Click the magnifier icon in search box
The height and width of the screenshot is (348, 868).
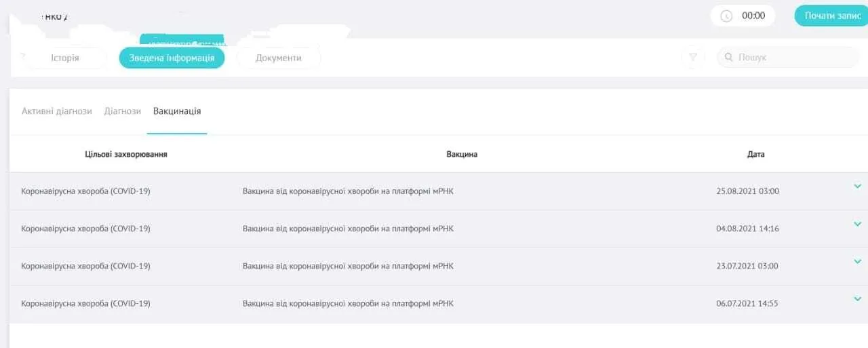pos(728,58)
